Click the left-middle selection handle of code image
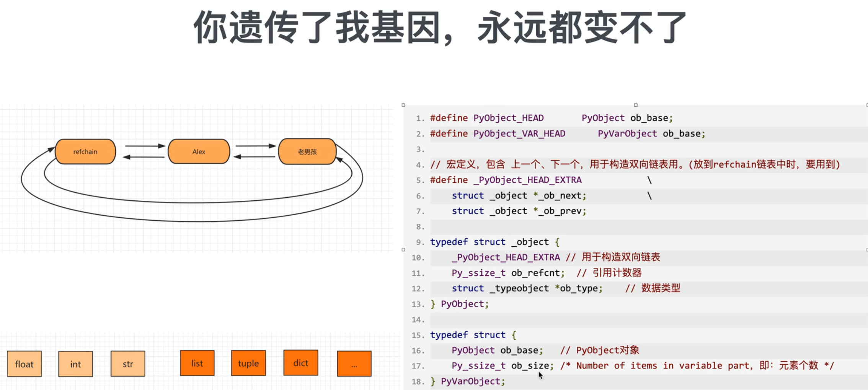This screenshot has height=390, width=868. click(403, 250)
